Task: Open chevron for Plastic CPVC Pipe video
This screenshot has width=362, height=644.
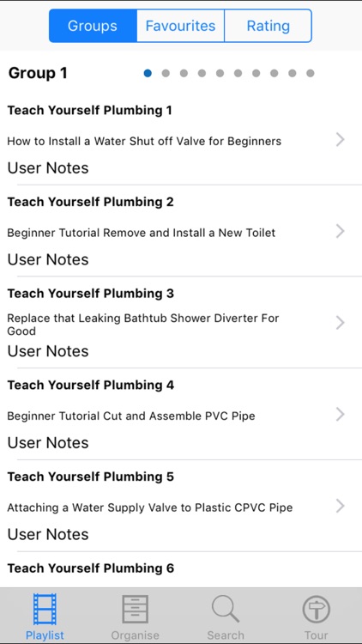Action: (x=341, y=506)
